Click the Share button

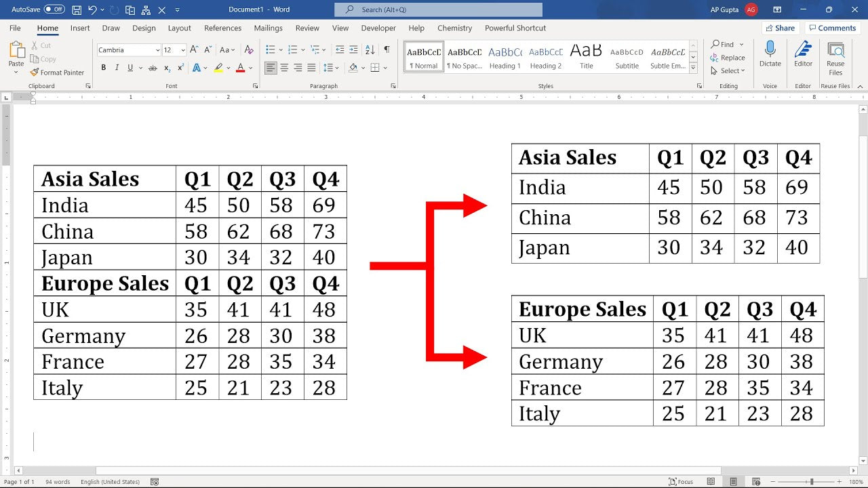(781, 28)
